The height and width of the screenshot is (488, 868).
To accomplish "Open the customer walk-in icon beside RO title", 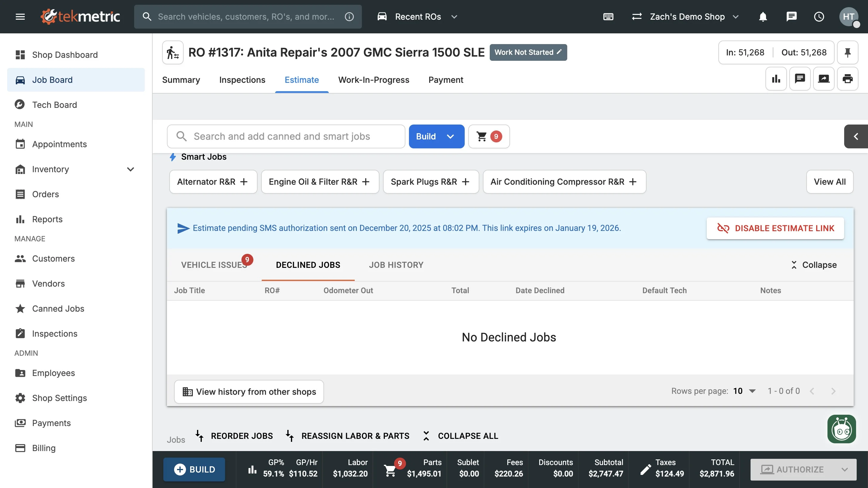I will (173, 52).
